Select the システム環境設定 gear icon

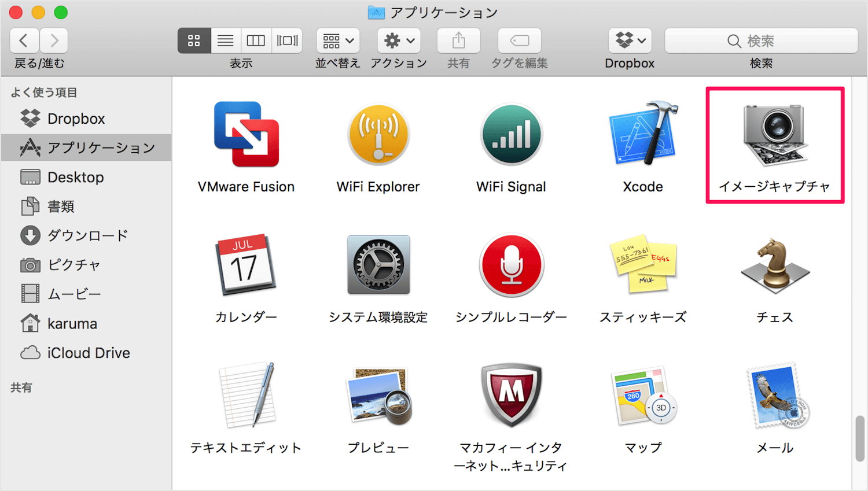[378, 264]
